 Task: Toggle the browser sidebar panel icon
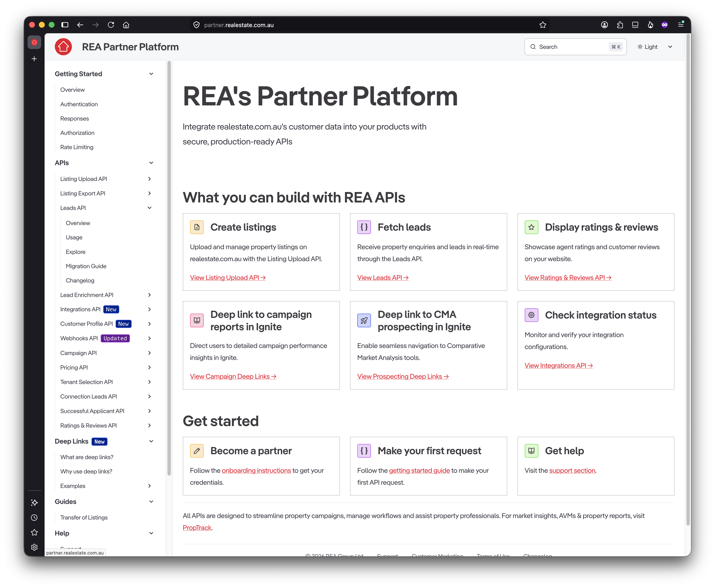point(65,25)
